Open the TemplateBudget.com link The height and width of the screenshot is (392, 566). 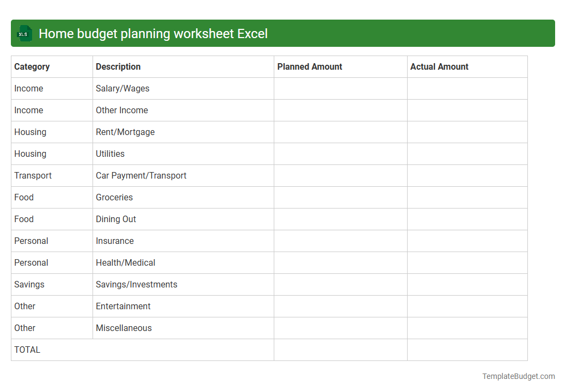click(519, 376)
